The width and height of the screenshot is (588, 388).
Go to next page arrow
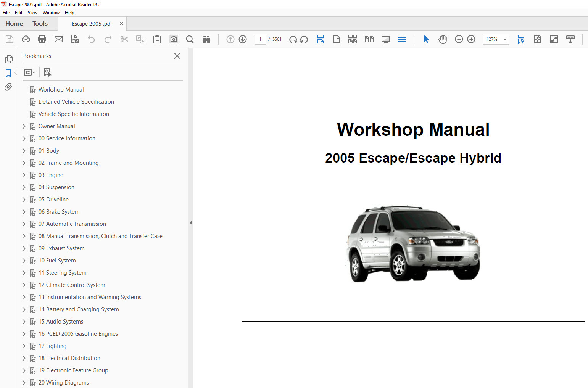pos(243,39)
